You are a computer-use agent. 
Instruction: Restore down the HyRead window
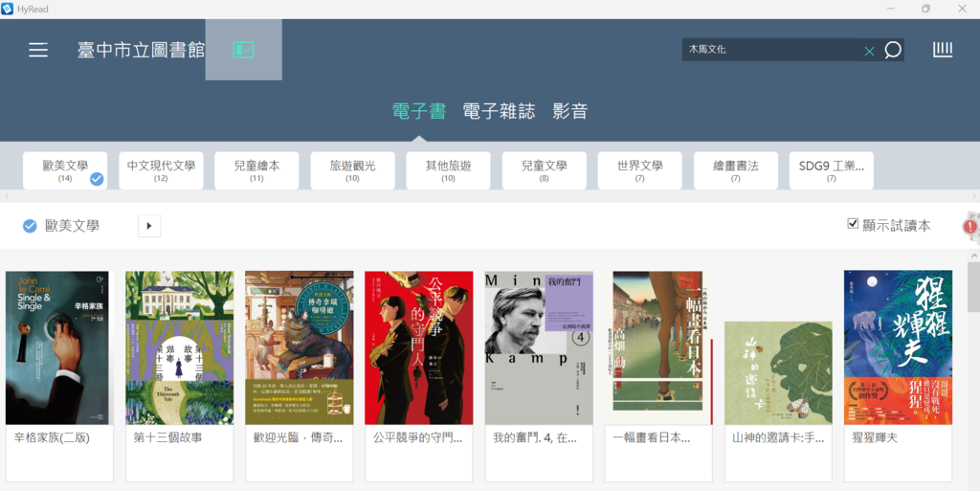(x=925, y=9)
